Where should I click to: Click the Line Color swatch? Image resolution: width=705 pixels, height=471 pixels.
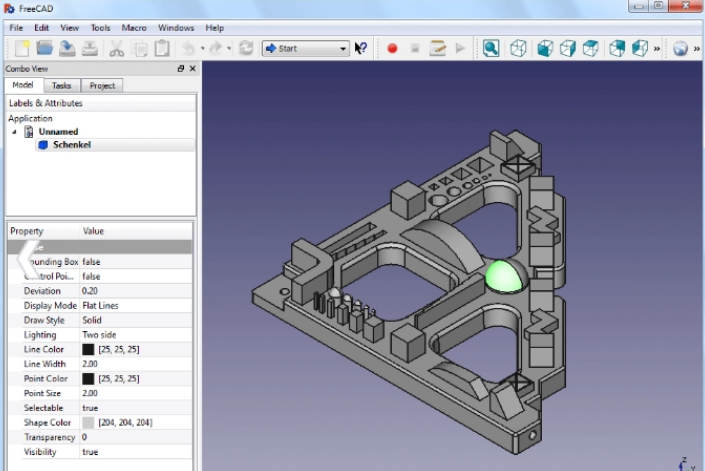(x=88, y=349)
